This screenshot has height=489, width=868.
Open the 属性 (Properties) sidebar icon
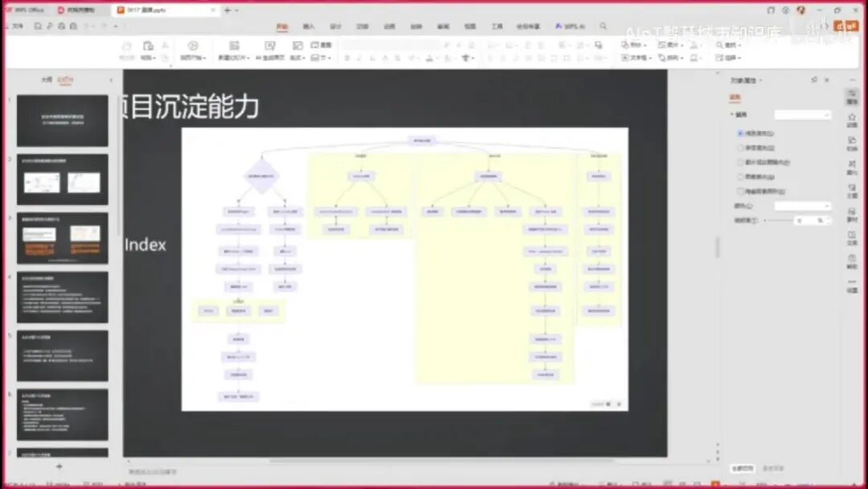pyautogui.click(x=852, y=97)
